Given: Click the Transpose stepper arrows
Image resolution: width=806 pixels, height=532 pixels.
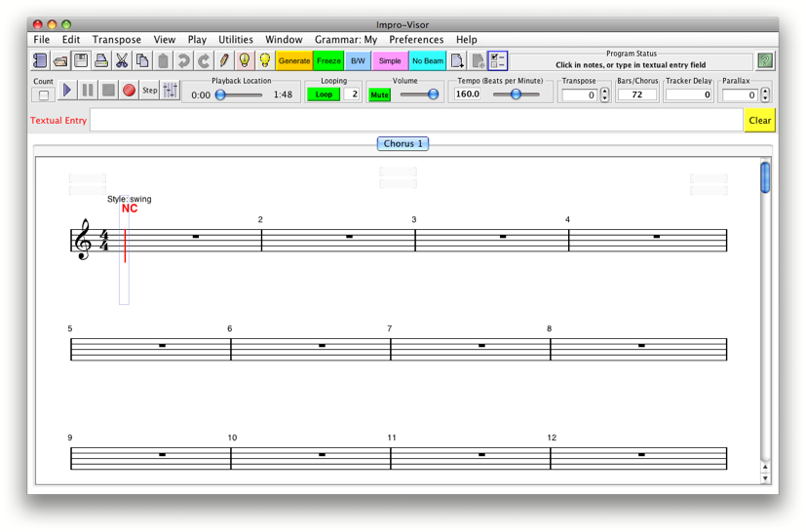Looking at the screenshot, I should click(604, 95).
